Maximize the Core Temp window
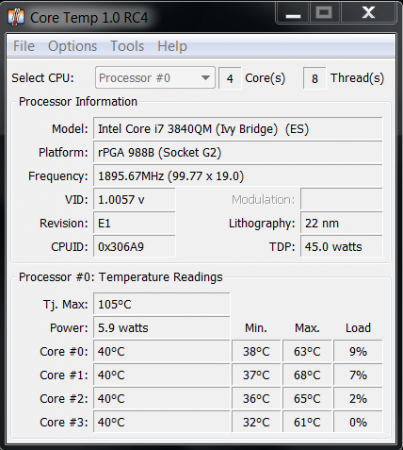The width and height of the screenshot is (403, 450). tap(324, 13)
